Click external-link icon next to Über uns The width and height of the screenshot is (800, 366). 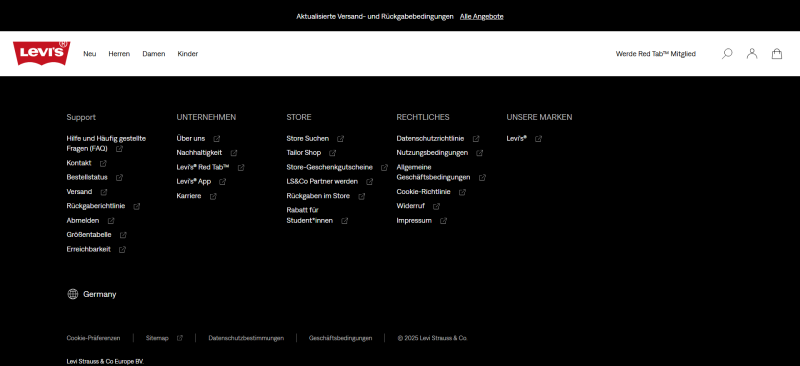point(217,138)
